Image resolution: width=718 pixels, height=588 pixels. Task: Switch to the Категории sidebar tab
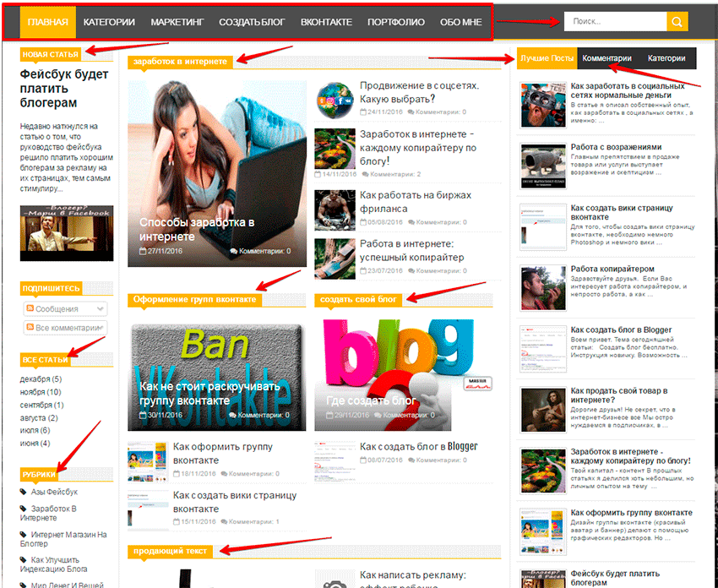[666, 58]
